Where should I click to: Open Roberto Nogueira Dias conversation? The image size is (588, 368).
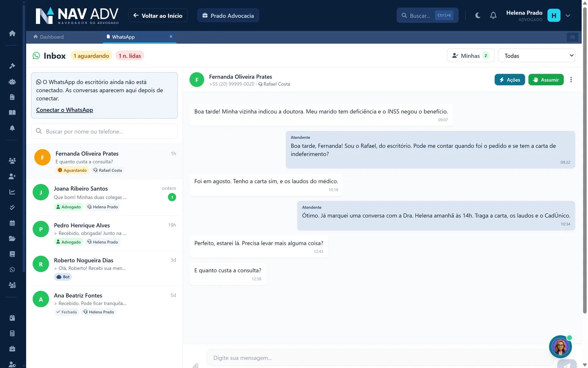click(x=104, y=268)
